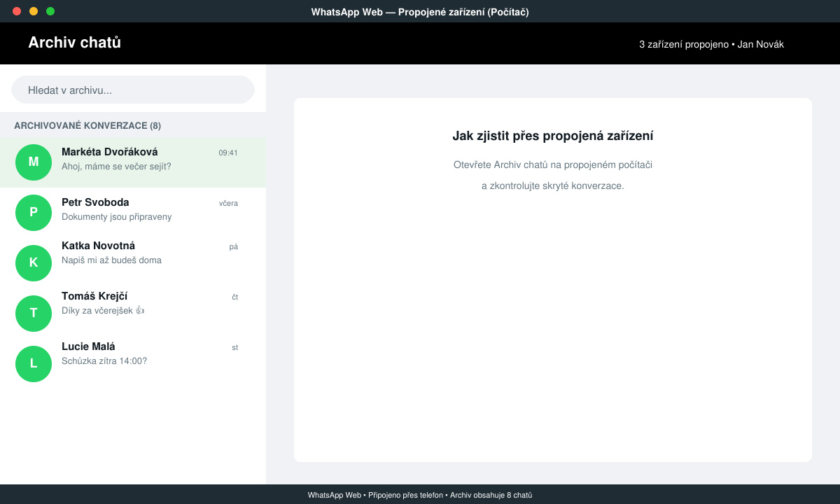Click the 09:41 timestamp
The height and width of the screenshot is (504, 840).
click(x=228, y=153)
